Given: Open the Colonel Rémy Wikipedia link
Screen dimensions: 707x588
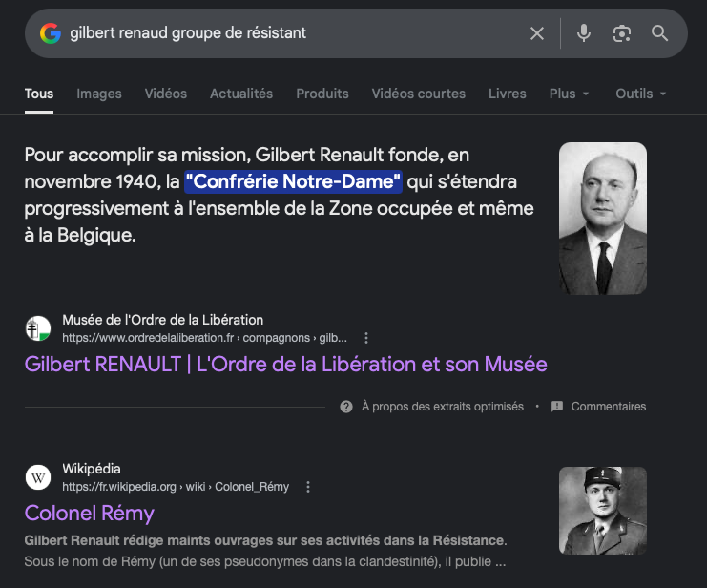Looking at the screenshot, I should pyautogui.click(x=90, y=514).
